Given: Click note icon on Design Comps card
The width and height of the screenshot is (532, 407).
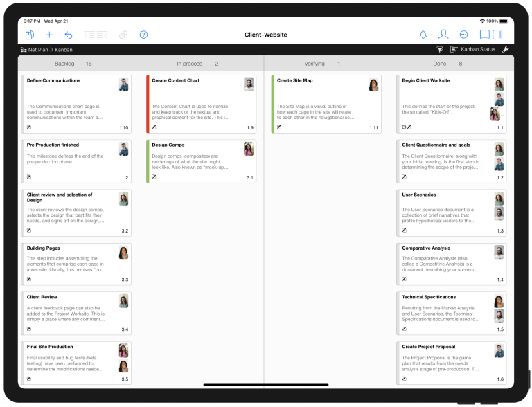Looking at the screenshot, I should 154,177.
